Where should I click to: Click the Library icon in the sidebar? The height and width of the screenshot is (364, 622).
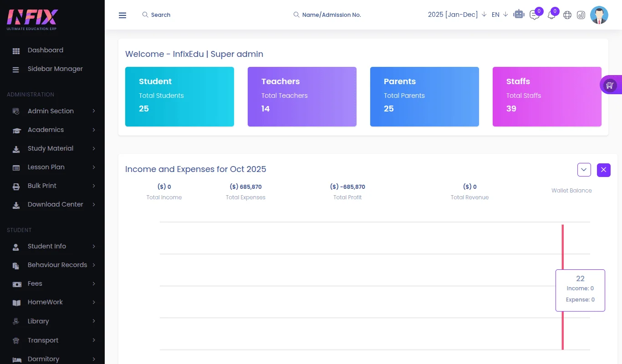(x=15, y=321)
